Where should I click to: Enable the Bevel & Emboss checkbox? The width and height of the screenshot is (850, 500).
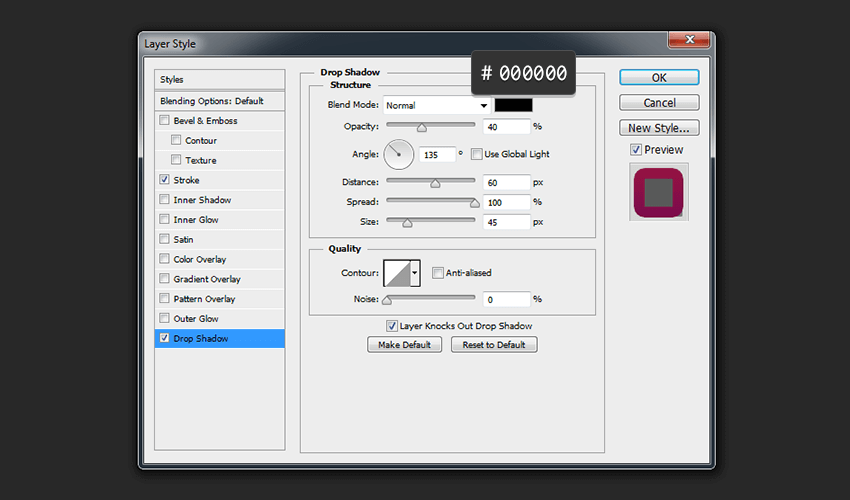[164, 121]
